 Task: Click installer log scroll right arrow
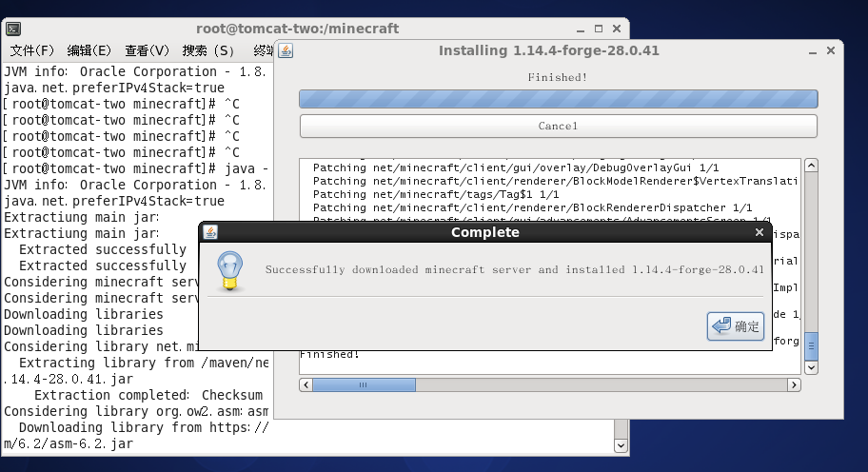pos(794,384)
